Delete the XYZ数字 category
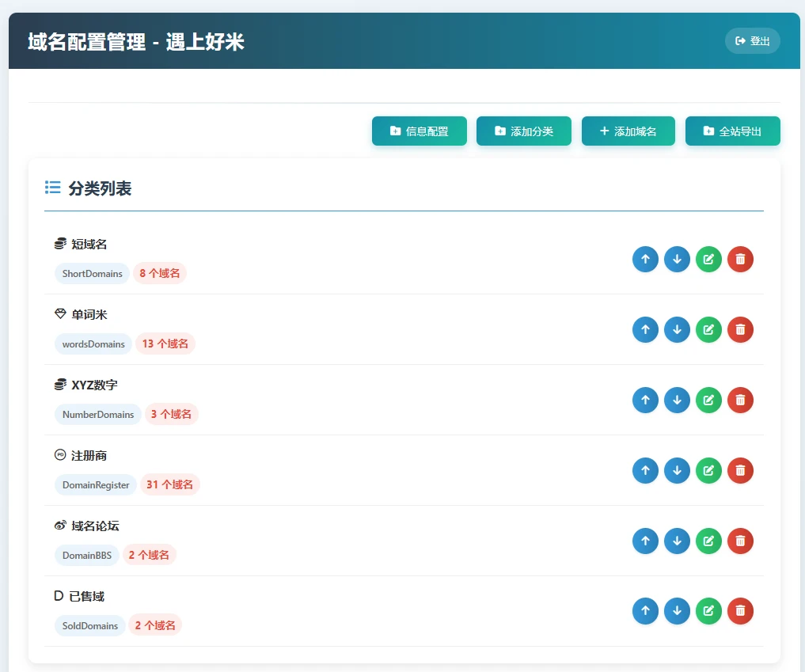The image size is (805, 672). (740, 400)
